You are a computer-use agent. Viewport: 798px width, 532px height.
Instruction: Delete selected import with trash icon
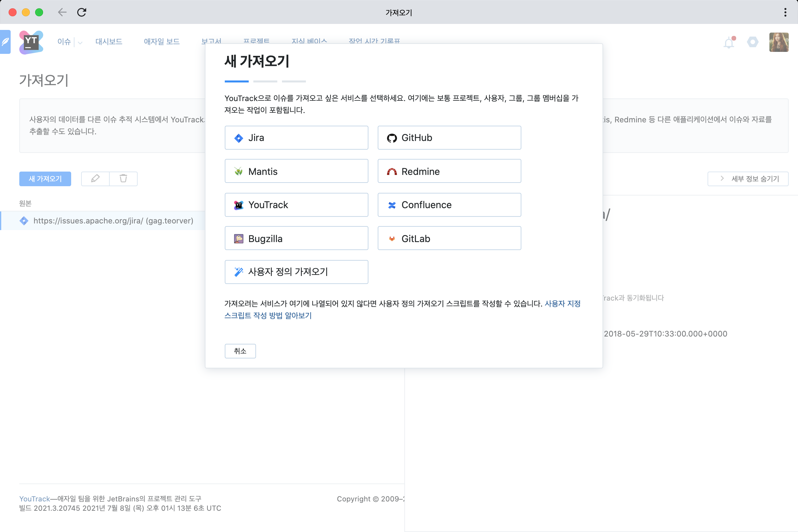coord(123,179)
